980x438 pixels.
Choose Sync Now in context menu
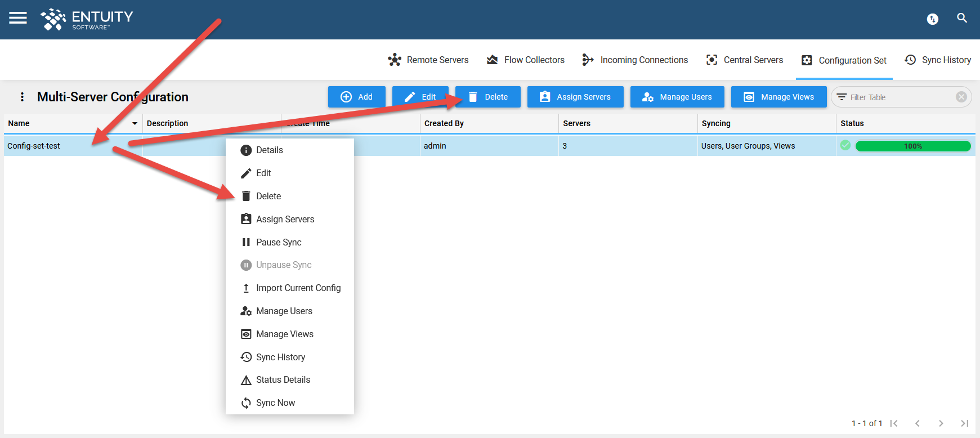[290, 403]
